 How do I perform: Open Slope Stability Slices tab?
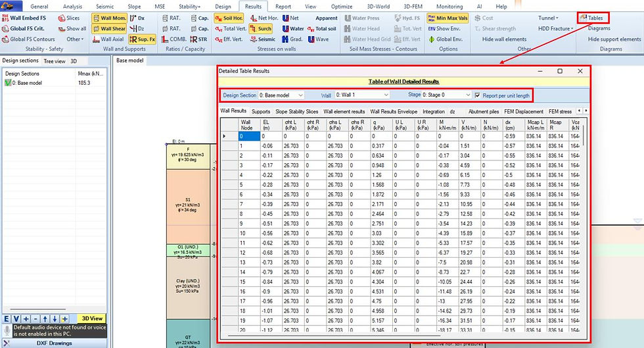(296, 111)
